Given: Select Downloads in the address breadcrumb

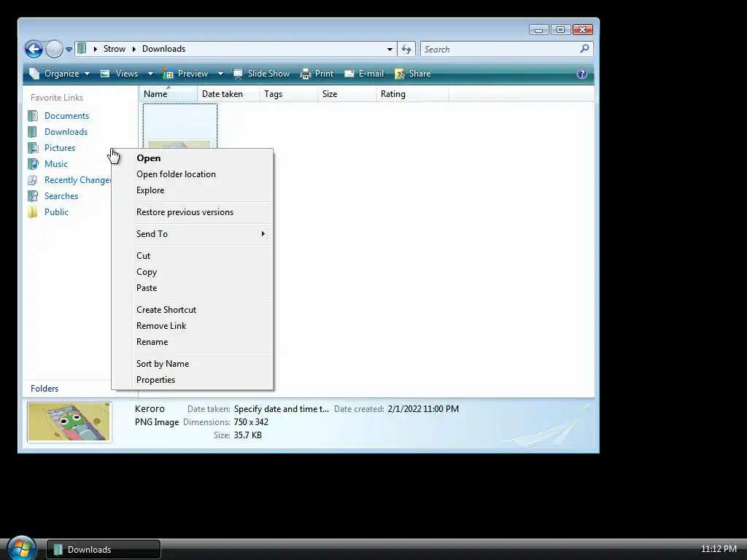Looking at the screenshot, I should pos(163,49).
